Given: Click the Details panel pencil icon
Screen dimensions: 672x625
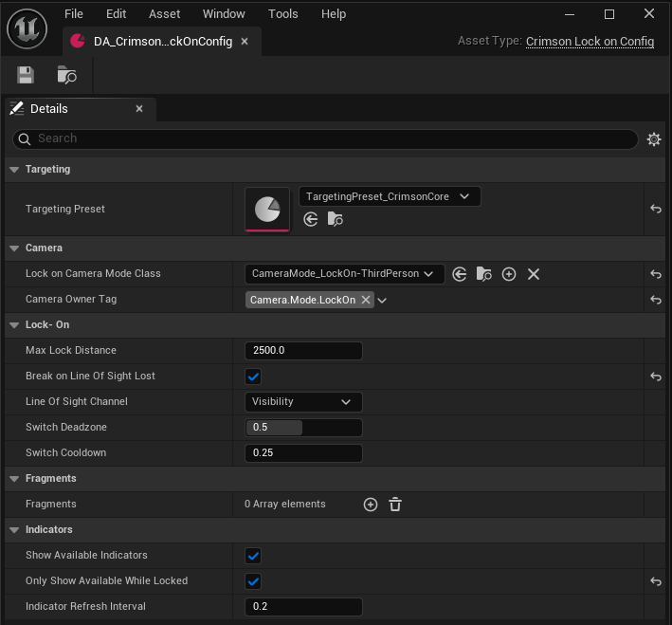Looking at the screenshot, I should [x=17, y=108].
